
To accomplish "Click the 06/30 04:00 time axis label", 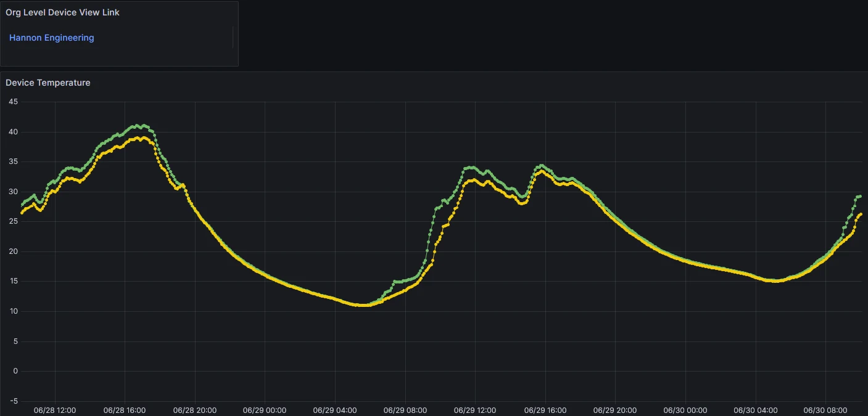I will (x=755, y=410).
